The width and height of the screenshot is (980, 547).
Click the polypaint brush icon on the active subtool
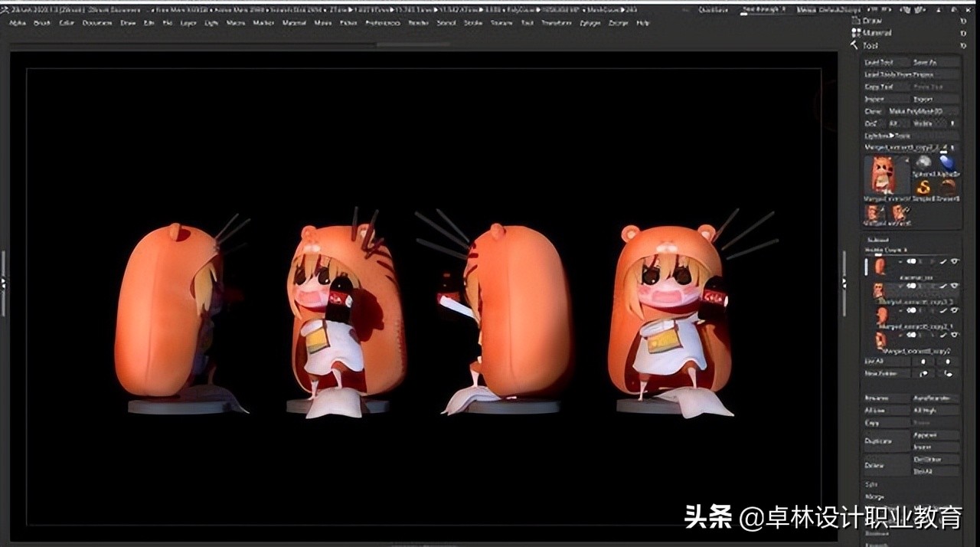(x=943, y=261)
